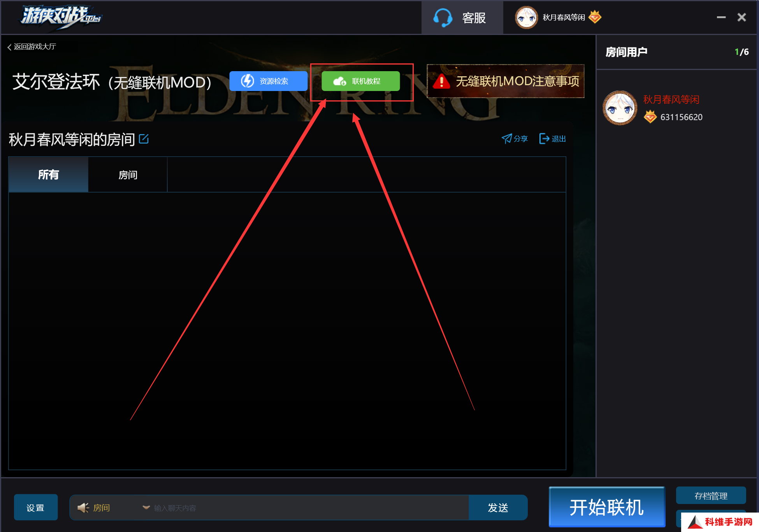759x532 pixels.
Task: Click the 游侠对战 logo
Action: click(61, 17)
